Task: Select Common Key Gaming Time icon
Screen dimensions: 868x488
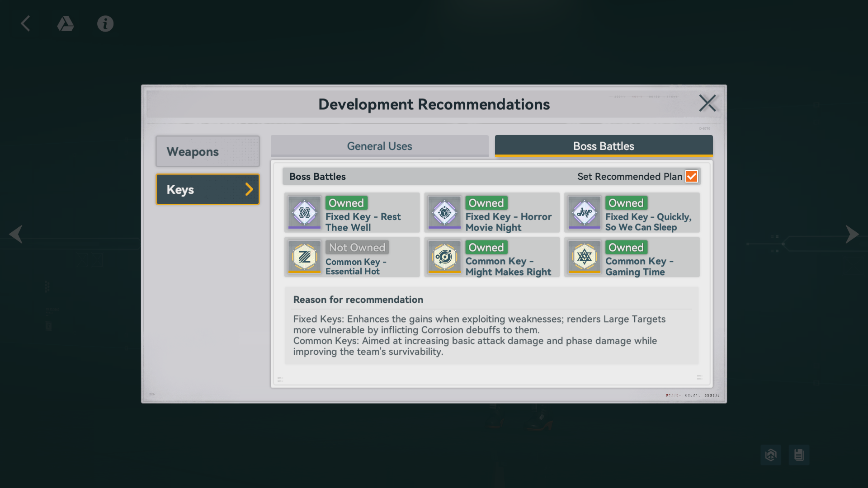Action: (x=584, y=257)
